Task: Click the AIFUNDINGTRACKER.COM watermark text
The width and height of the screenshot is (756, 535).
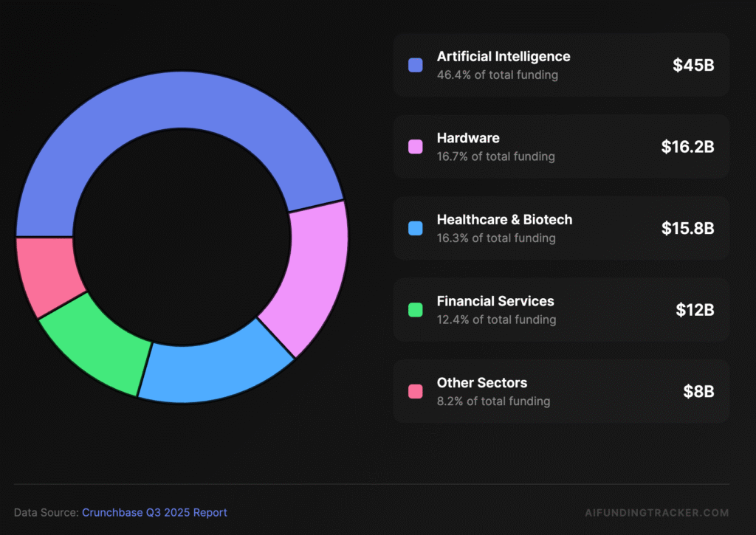Action: click(656, 512)
